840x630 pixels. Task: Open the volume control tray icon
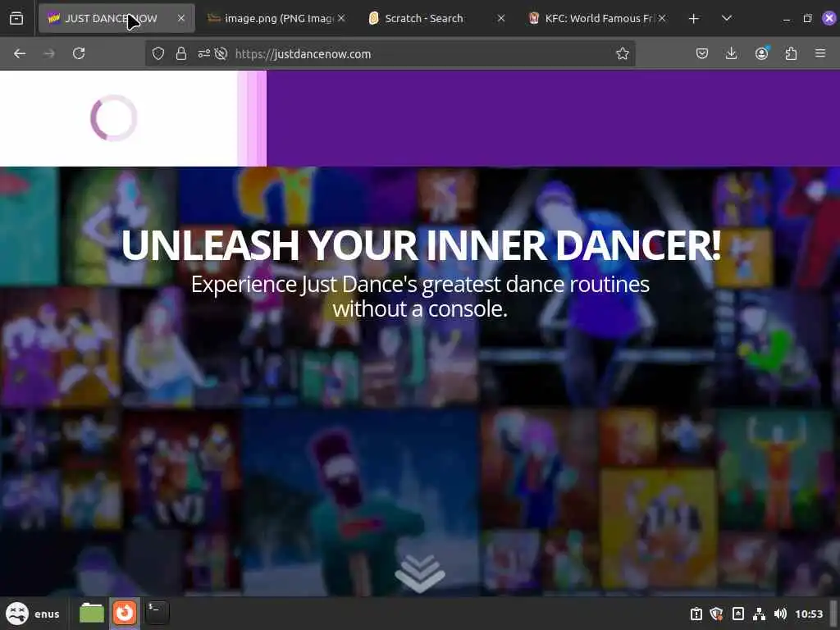(x=781, y=614)
